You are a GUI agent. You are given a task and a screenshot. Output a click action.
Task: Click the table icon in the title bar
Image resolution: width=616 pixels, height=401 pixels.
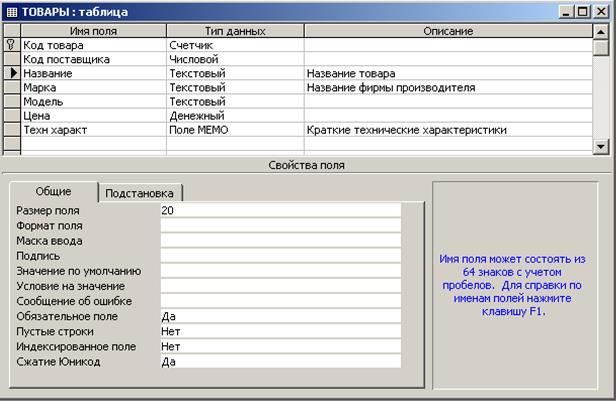pyautogui.click(x=12, y=11)
